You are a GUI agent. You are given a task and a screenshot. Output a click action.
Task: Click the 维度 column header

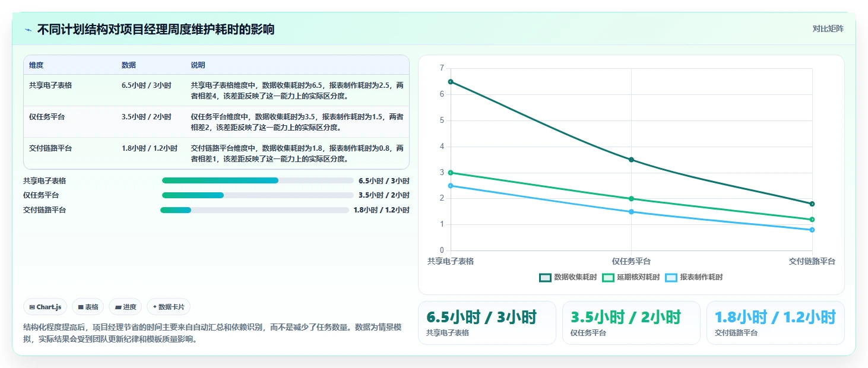tap(36, 65)
